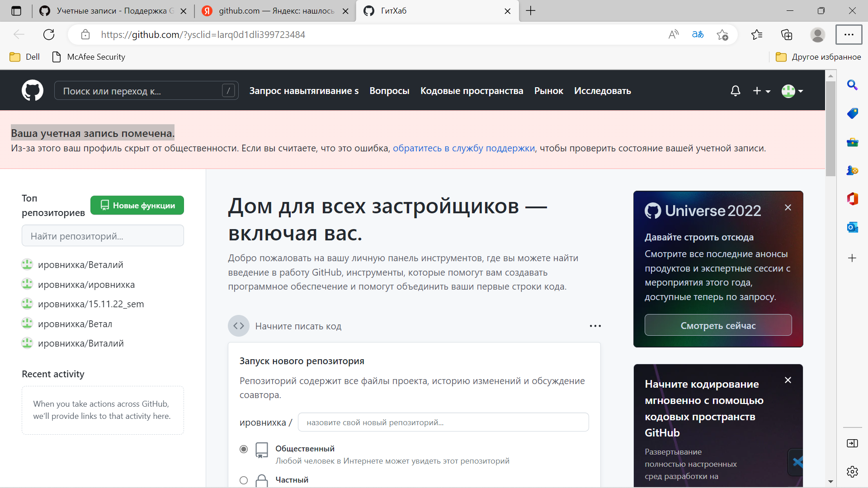Viewport: 868px width, 488px height.
Task: Open Edge sidebar search magnifier icon
Action: pyautogui.click(x=852, y=85)
